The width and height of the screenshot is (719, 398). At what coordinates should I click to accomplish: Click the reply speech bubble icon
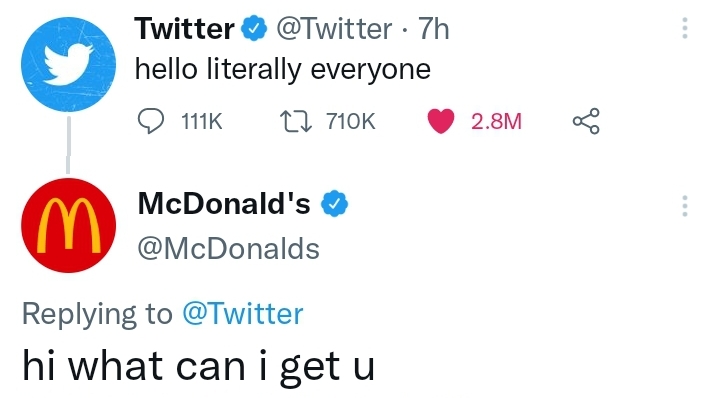(x=151, y=121)
